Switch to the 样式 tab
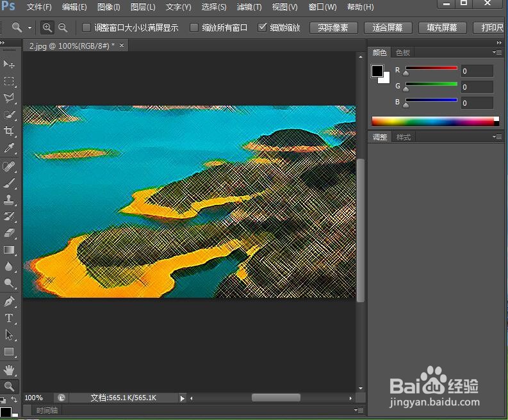 pyautogui.click(x=404, y=137)
